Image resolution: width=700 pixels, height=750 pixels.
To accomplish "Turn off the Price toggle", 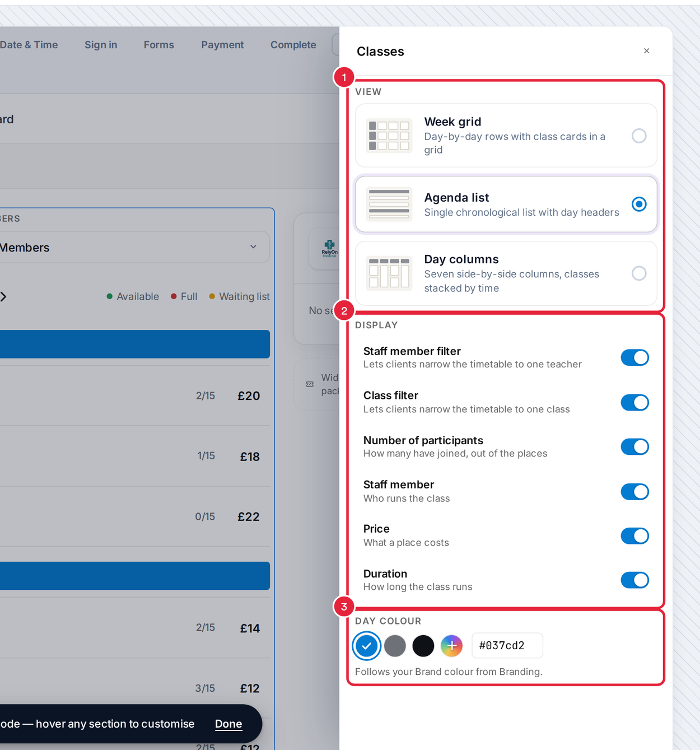I will [x=634, y=535].
